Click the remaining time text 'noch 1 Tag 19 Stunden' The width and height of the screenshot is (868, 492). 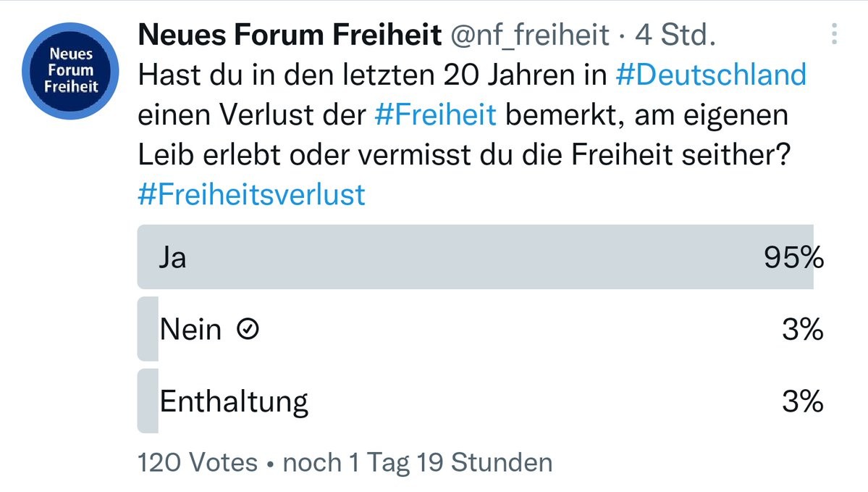click(x=417, y=462)
